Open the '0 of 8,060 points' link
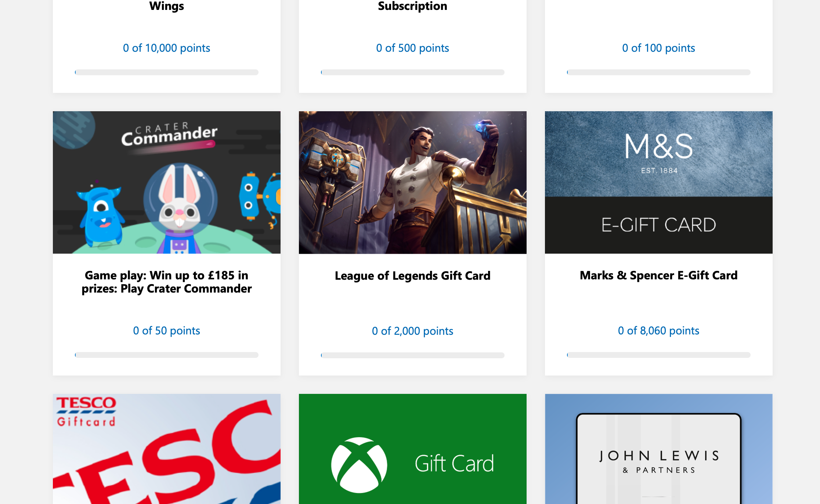The height and width of the screenshot is (504, 820). click(658, 330)
